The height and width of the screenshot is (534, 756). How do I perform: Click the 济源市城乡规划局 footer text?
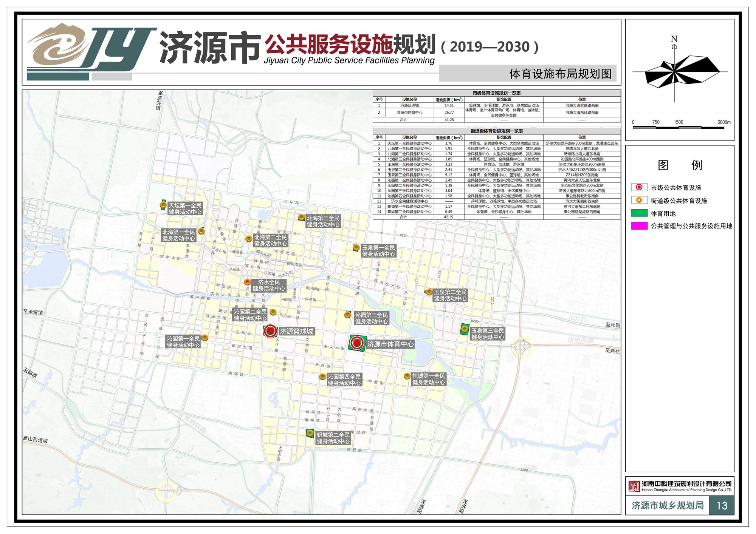[x=668, y=505]
